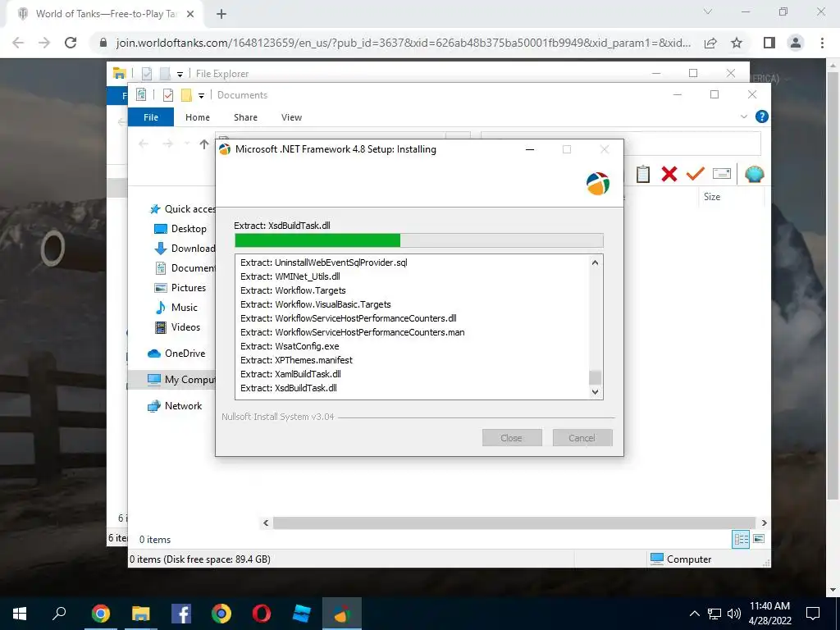This screenshot has height=630, width=840.
Task: Click horizontal scrollbar left arrow in Documents
Action: pyautogui.click(x=266, y=523)
